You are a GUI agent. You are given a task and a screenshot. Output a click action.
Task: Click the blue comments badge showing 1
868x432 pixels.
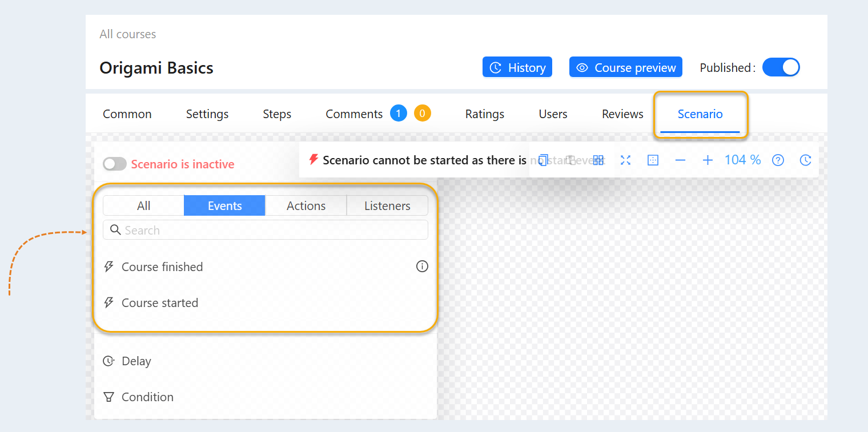coord(399,114)
